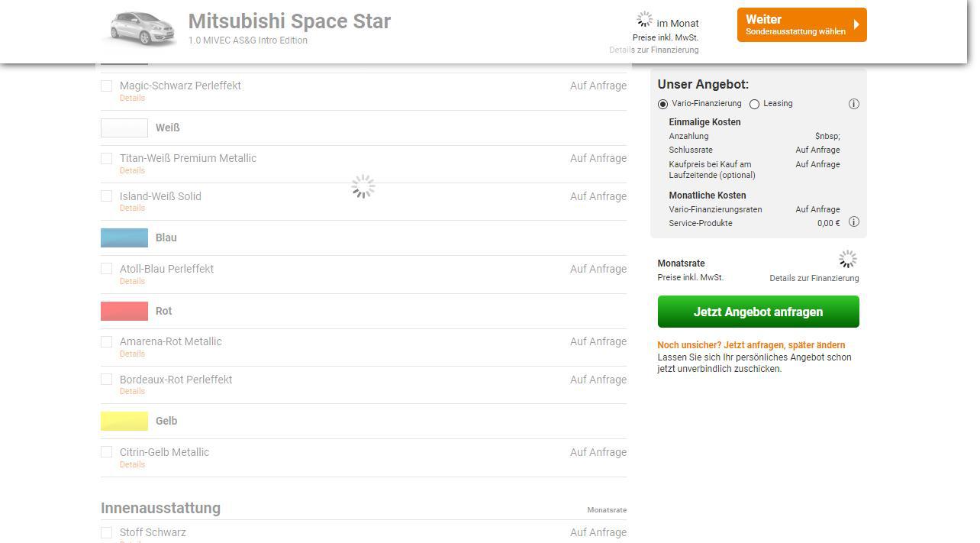This screenshot has height=543, width=980.
Task: Click the Weiter Sonderausstattung wählen button
Action: [801, 25]
